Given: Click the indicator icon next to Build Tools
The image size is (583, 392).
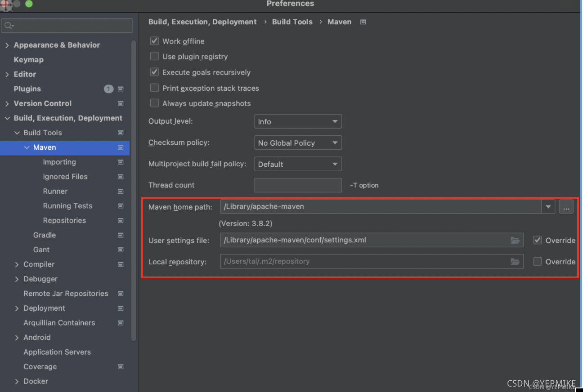Looking at the screenshot, I should click(x=121, y=133).
